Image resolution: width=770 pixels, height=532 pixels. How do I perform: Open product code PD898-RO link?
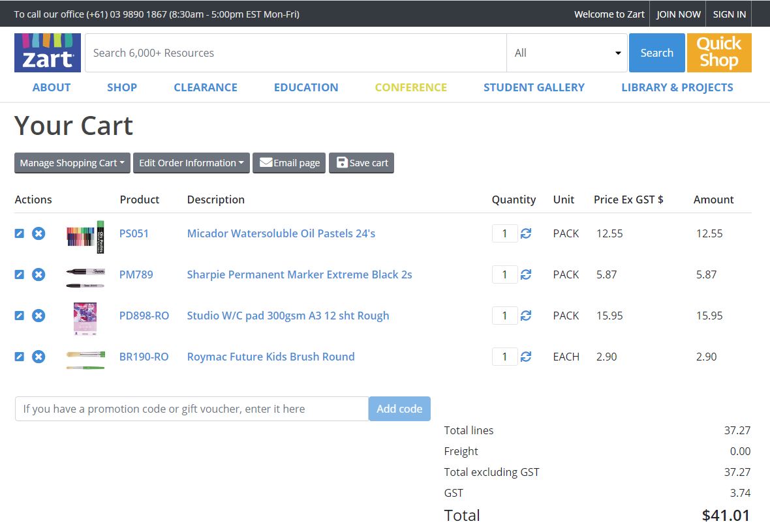point(144,316)
